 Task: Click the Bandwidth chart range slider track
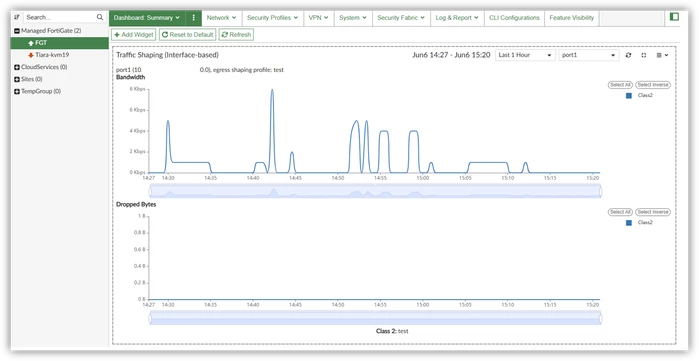click(375, 192)
